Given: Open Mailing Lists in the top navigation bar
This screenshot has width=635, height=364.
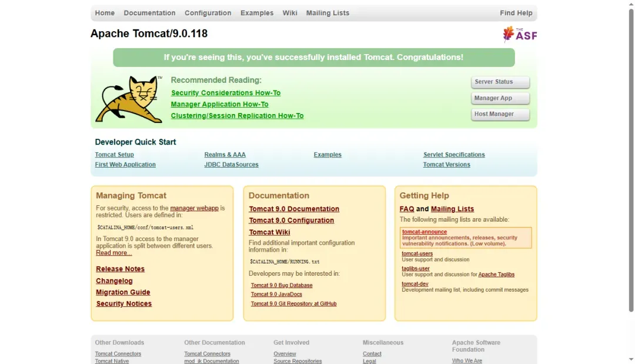Looking at the screenshot, I should (x=327, y=13).
